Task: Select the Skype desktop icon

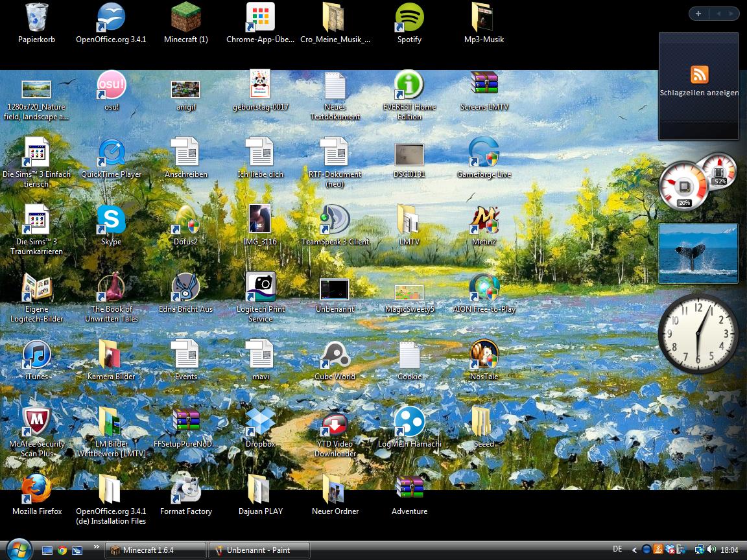Action: (x=111, y=220)
